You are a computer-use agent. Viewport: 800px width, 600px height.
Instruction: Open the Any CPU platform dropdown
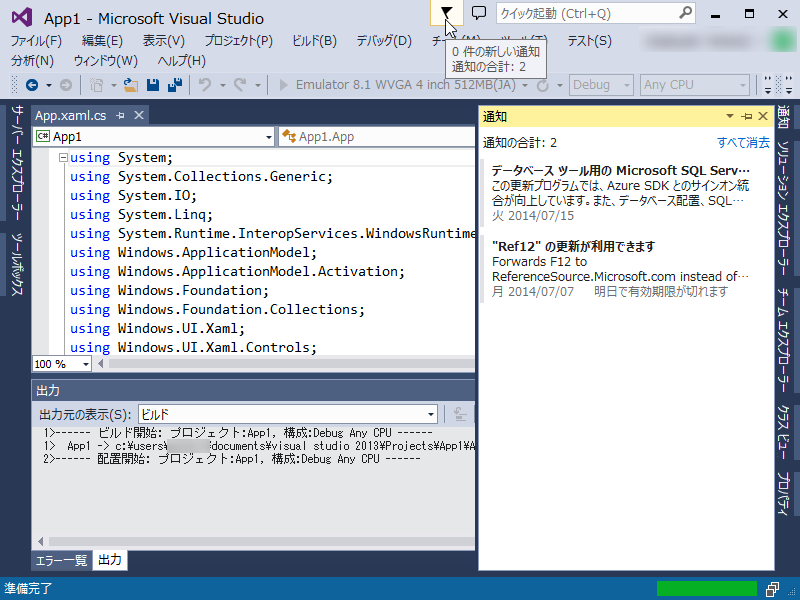pos(695,85)
